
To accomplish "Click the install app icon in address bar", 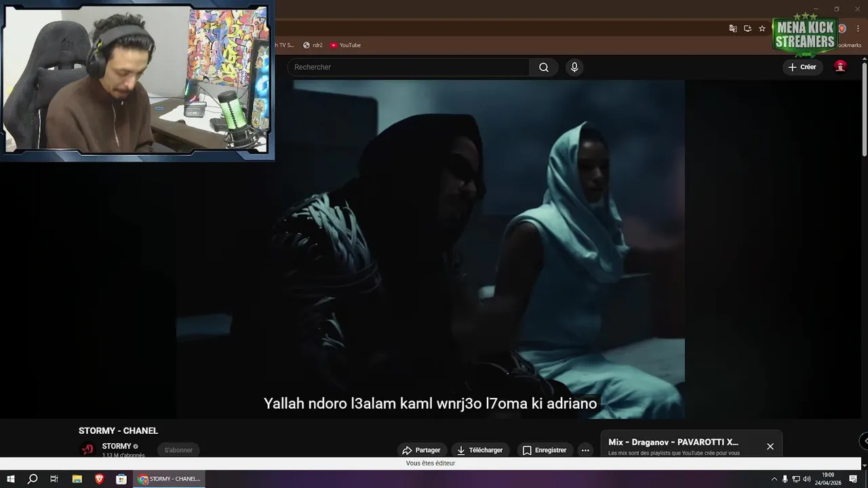I will tap(747, 28).
